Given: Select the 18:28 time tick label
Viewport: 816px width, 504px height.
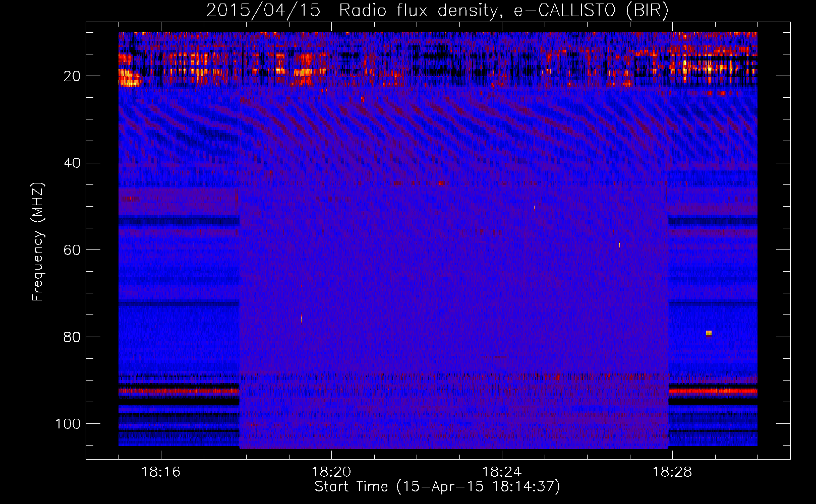Looking at the screenshot, I should (672, 472).
